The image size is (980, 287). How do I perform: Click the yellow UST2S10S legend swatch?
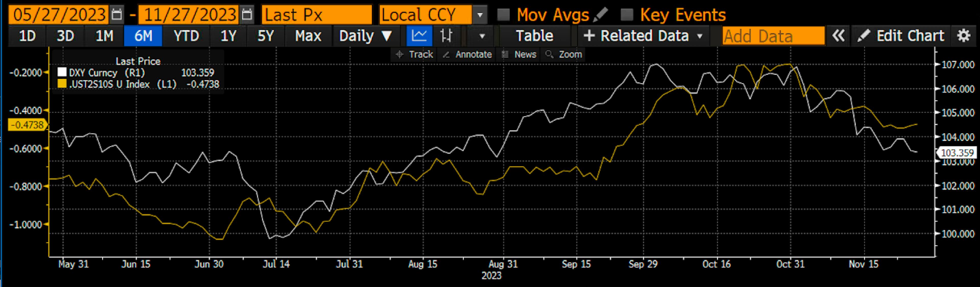(62, 84)
